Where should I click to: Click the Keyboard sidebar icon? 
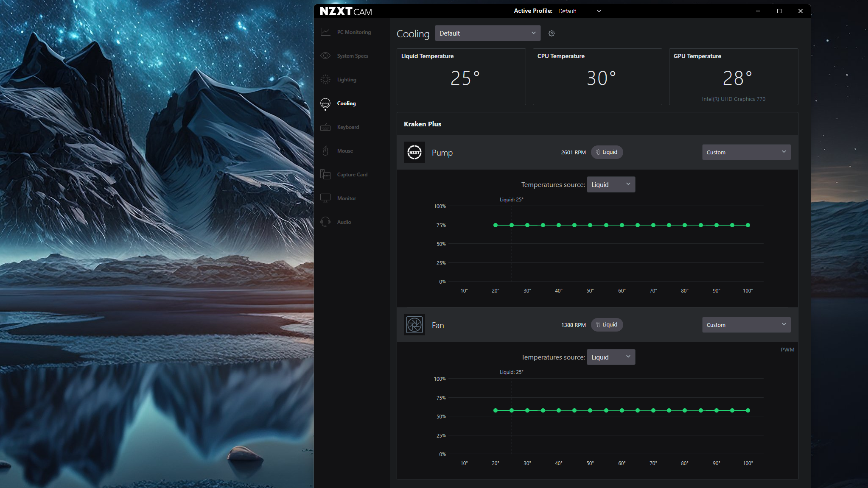(325, 127)
